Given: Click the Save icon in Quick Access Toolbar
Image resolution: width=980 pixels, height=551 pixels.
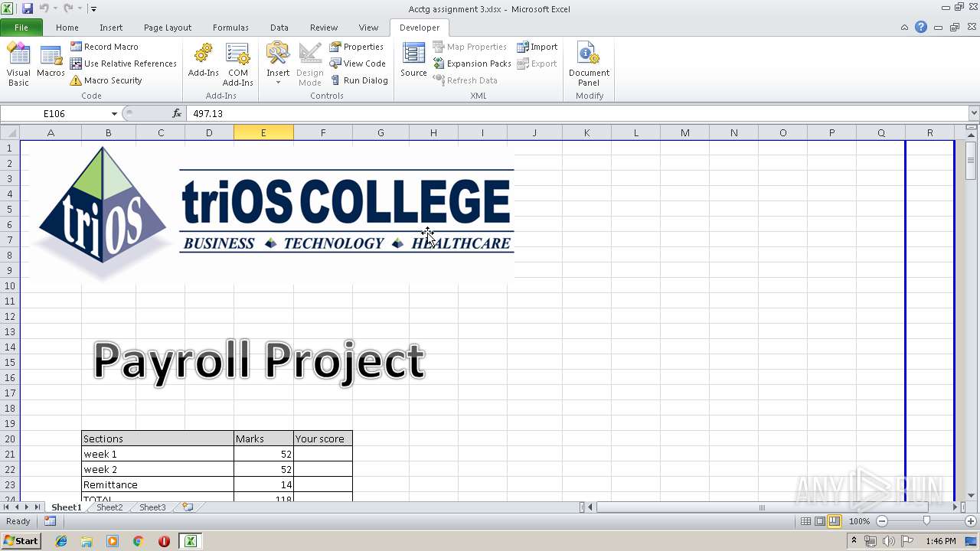Looking at the screenshot, I should point(28,8).
